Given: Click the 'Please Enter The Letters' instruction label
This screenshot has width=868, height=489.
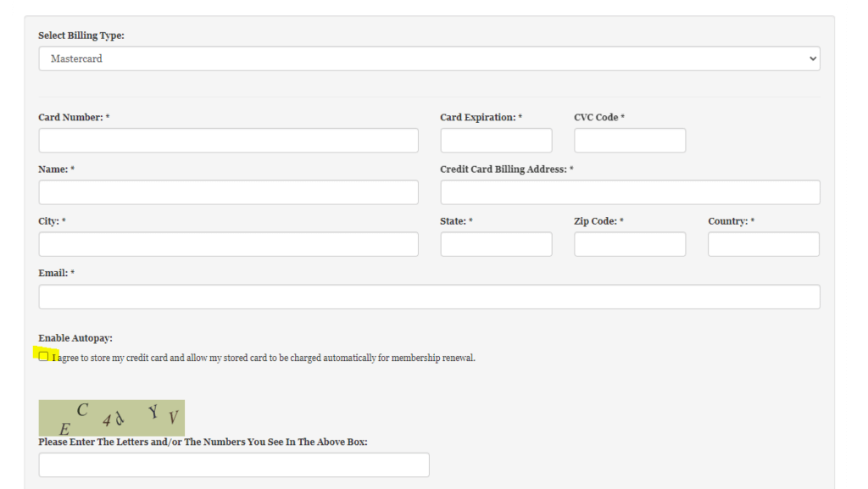Looking at the screenshot, I should point(203,442).
